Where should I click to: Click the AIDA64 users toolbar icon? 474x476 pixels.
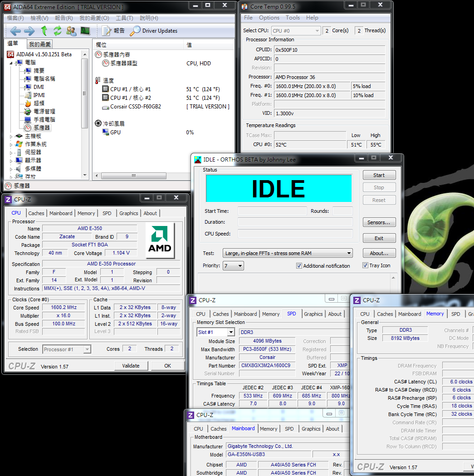[71, 31]
